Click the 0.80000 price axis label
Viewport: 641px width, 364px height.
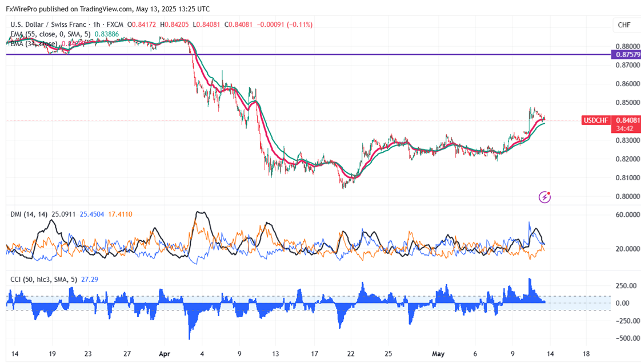(627, 196)
